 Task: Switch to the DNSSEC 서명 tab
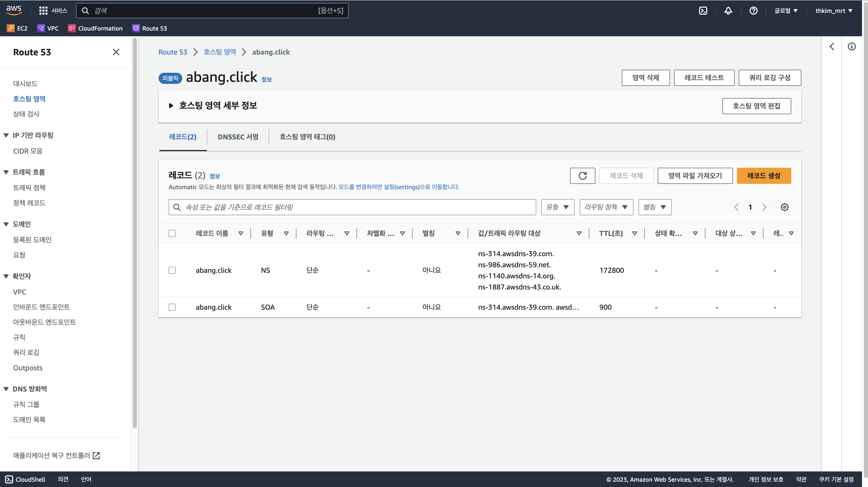point(238,137)
